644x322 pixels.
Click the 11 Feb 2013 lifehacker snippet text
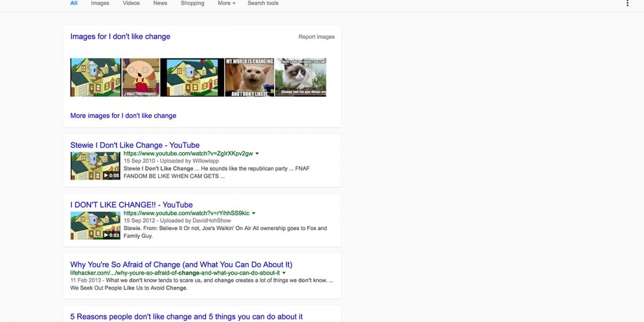point(202,284)
